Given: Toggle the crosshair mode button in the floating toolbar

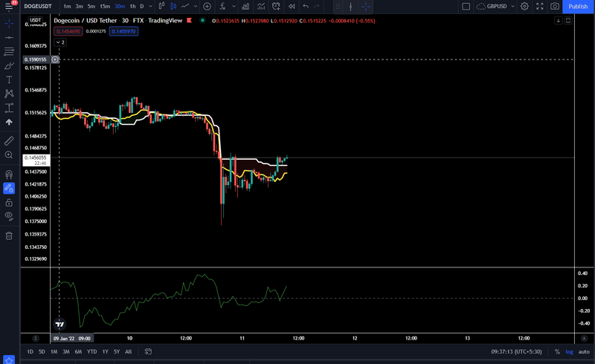Looking at the screenshot, I should (365, 7).
